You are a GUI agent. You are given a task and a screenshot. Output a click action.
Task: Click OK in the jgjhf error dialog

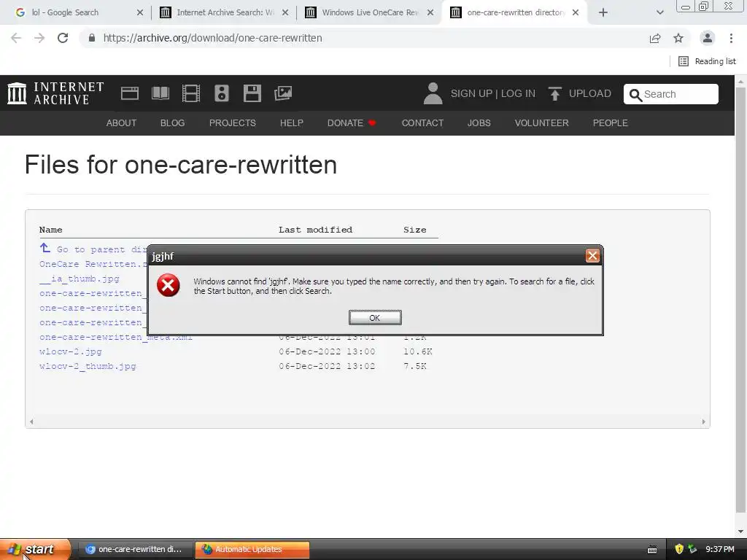(x=375, y=318)
